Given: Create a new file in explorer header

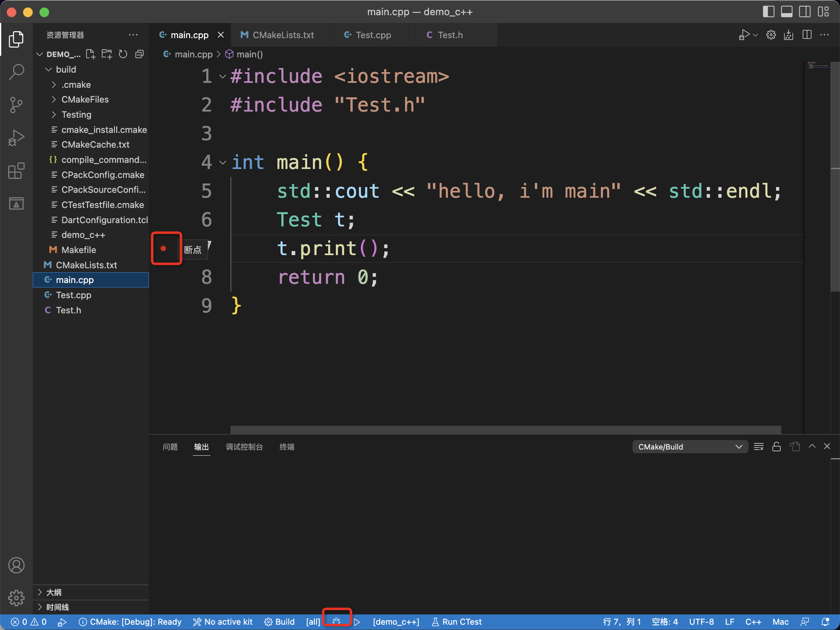Looking at the screenshot, I should coord(91,54).
